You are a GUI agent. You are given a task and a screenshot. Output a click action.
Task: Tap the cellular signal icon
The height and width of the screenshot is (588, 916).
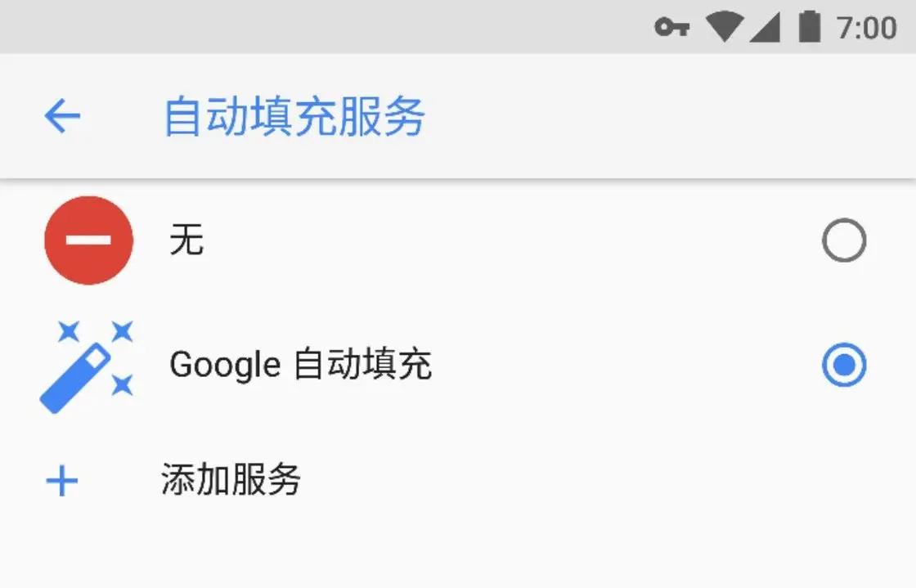pyautogui.click(x=765, y=28)
